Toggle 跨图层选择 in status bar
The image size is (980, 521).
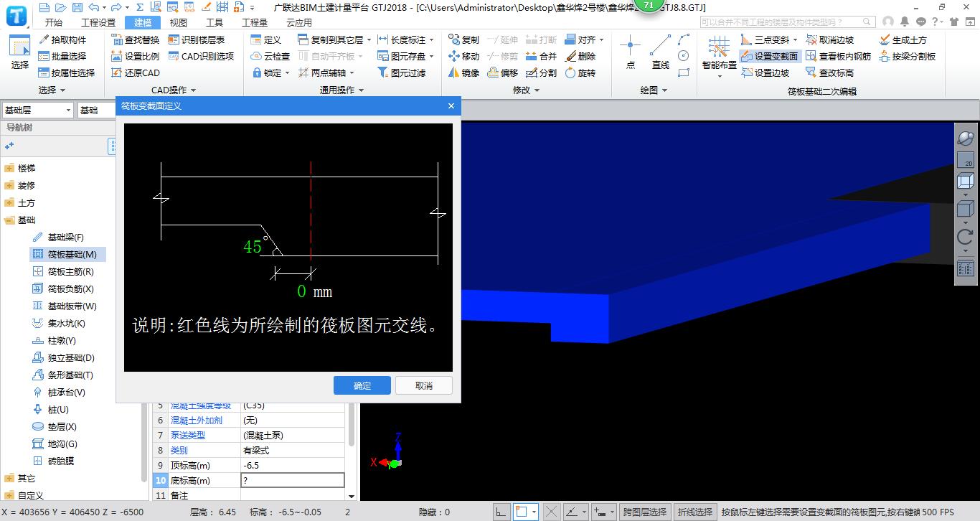tap(645, 512)
